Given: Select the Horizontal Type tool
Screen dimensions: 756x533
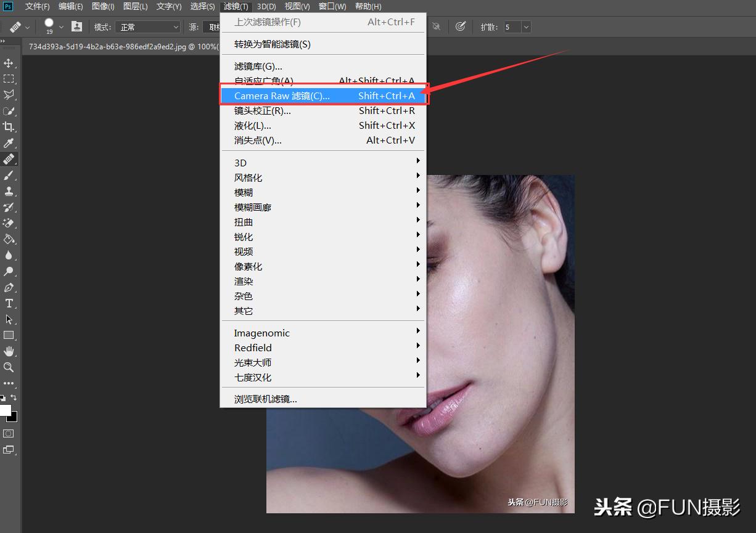Looking at the screenshot, I should pyautogui.click(x=9, y=303).
